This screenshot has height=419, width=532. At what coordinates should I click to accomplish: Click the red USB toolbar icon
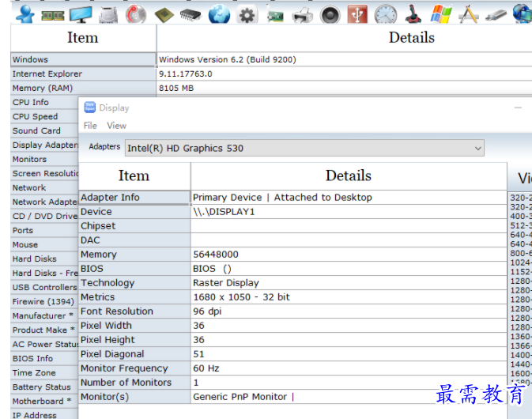[357, 14]
